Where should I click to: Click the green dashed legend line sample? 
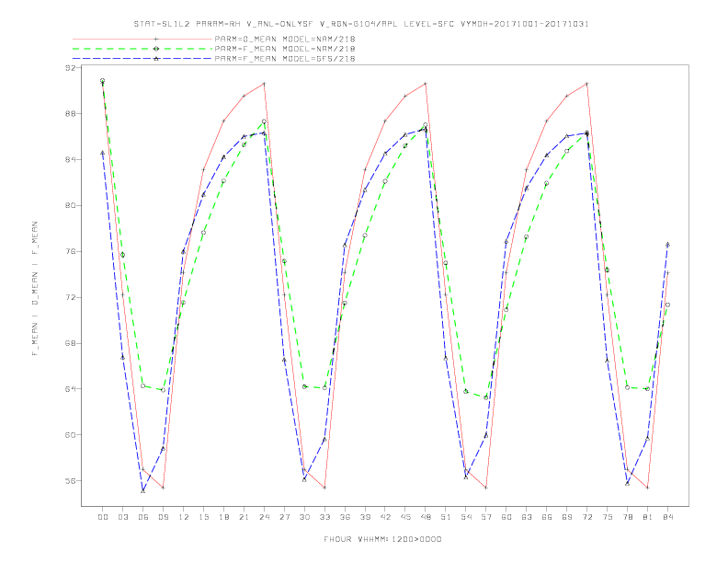pyautogui.click(x=142, y=49)
